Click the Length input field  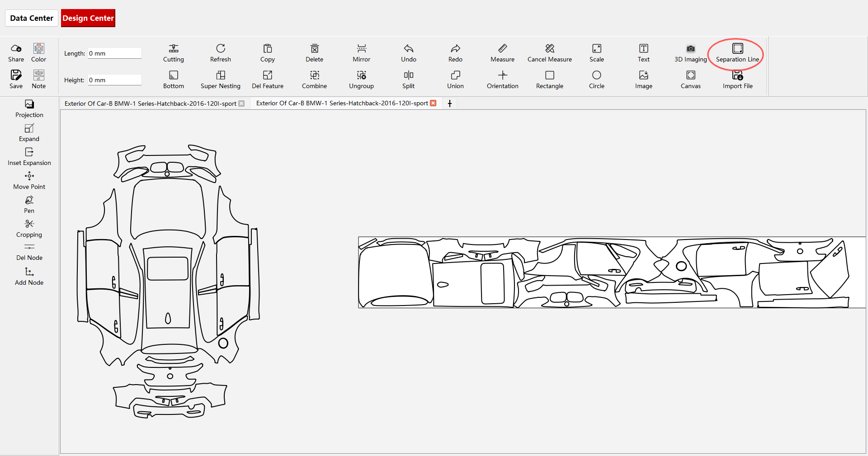coord(114,53)
